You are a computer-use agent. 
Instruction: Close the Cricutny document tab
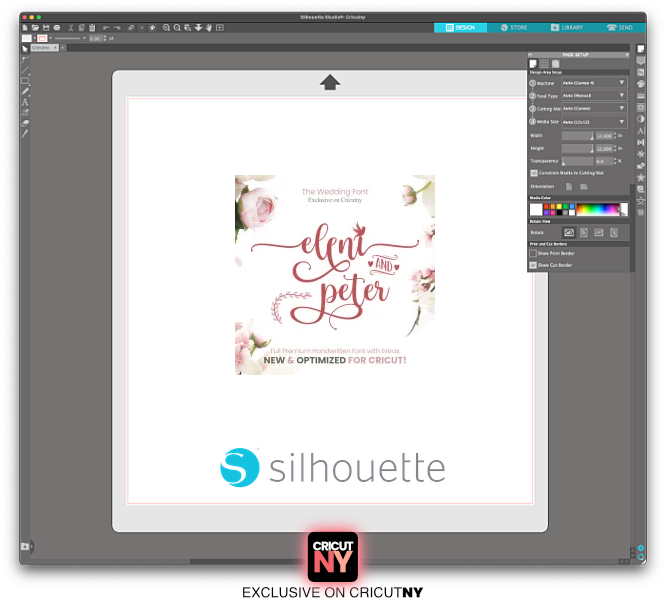(x=56, y=48)
